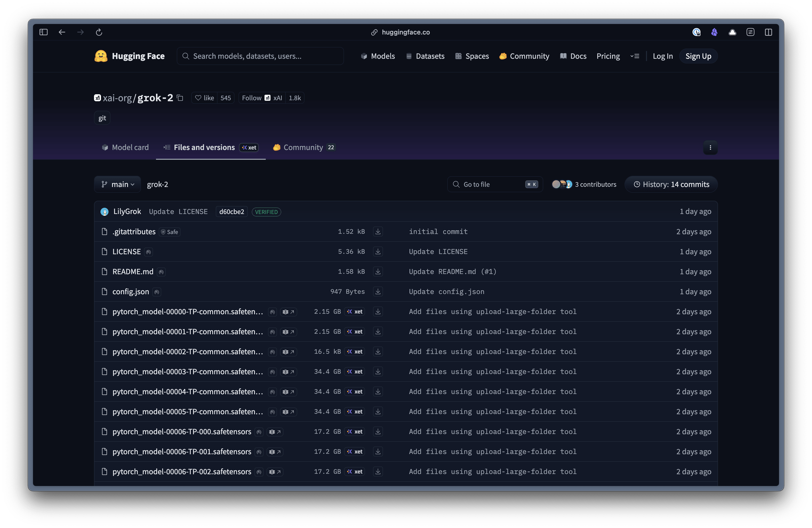Open Spaces in the top navigation
Viewport: 812px width, 528px height.
coord(472,56)
